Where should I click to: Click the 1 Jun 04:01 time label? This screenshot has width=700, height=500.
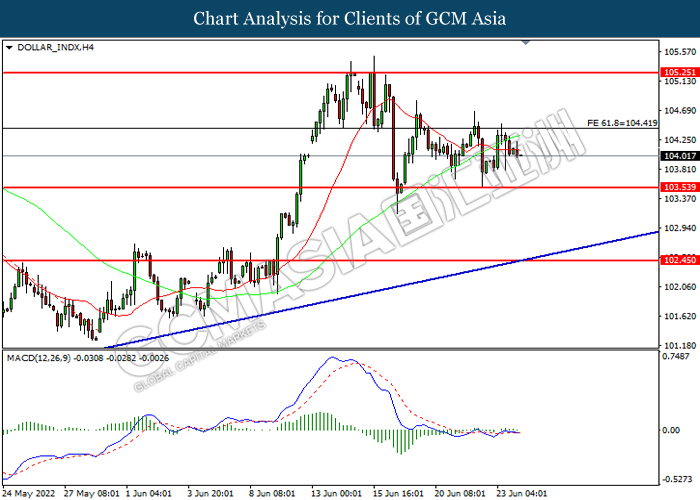148,493
